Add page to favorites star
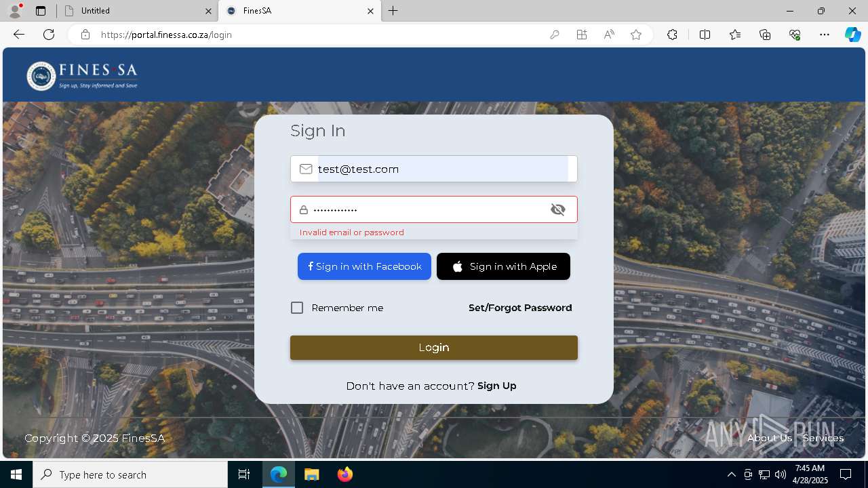 (636, 35)
